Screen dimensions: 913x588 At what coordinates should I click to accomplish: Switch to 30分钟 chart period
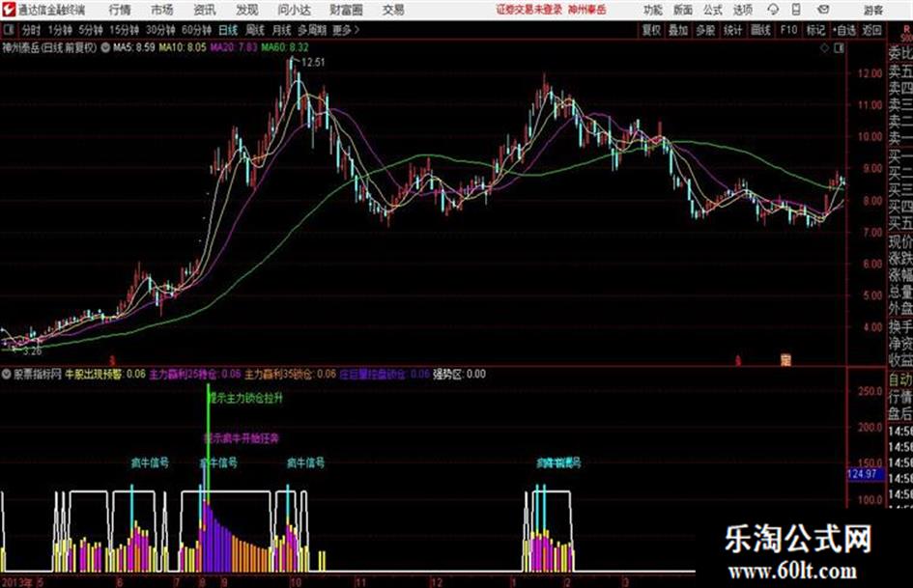point(160,30)
